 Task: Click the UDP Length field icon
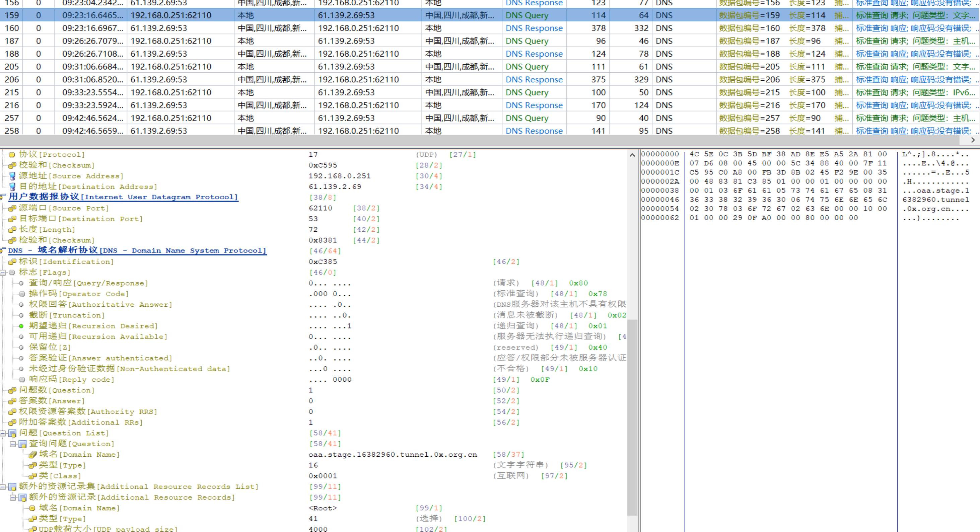[12, 229]
